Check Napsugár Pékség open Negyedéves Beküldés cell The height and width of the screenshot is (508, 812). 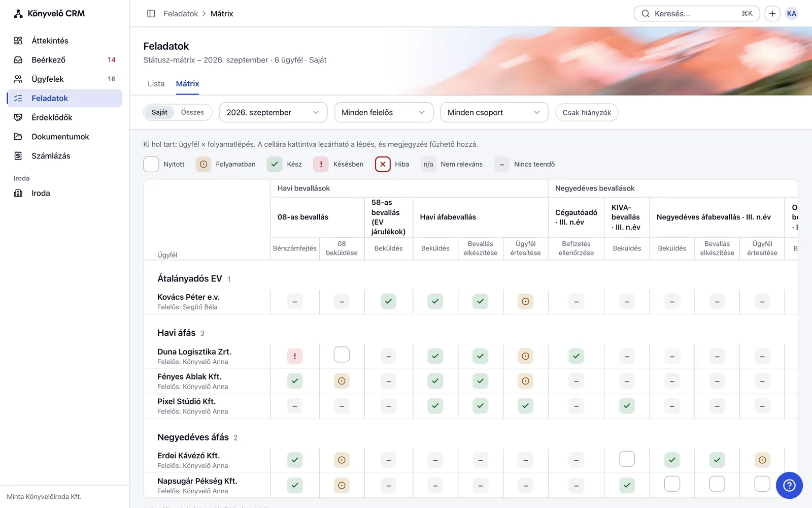point(672,484)
